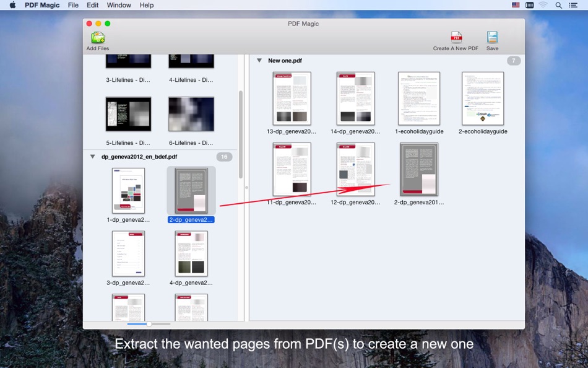Open the PDF Magic application menu
This screenshot has height=368, width=588.
[x=42, y=5]
